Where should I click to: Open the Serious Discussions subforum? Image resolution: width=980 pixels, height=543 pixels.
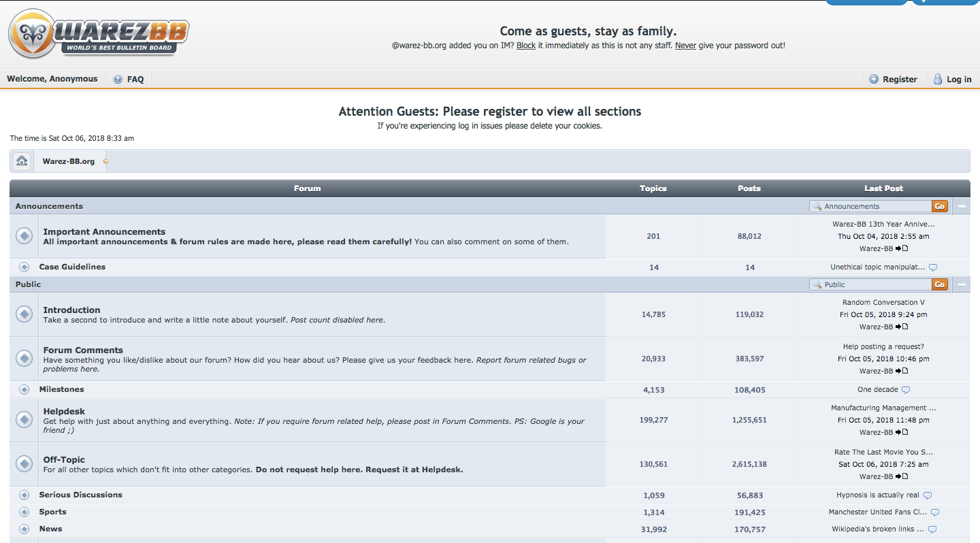tap(80, 495)
